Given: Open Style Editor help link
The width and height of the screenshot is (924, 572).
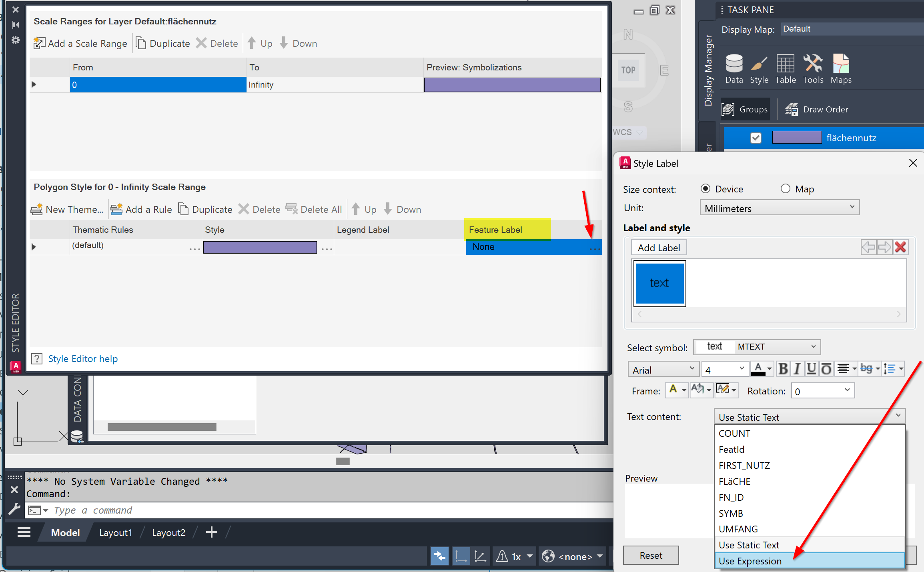Looking at the screenshot, I should [83, 358].
